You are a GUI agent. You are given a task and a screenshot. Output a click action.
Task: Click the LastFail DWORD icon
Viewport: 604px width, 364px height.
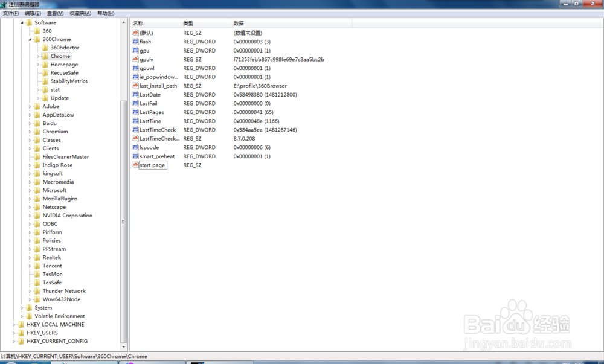point(135,103)
